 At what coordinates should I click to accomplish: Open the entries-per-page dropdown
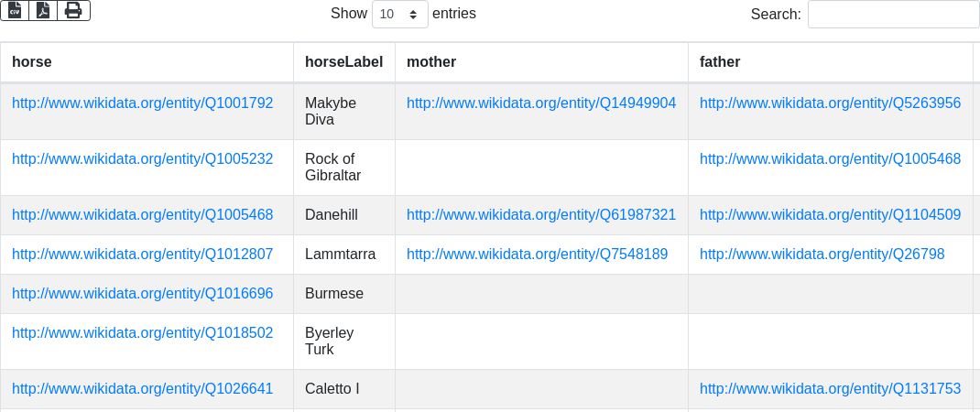pyautogui.click(x=400, y=15)
